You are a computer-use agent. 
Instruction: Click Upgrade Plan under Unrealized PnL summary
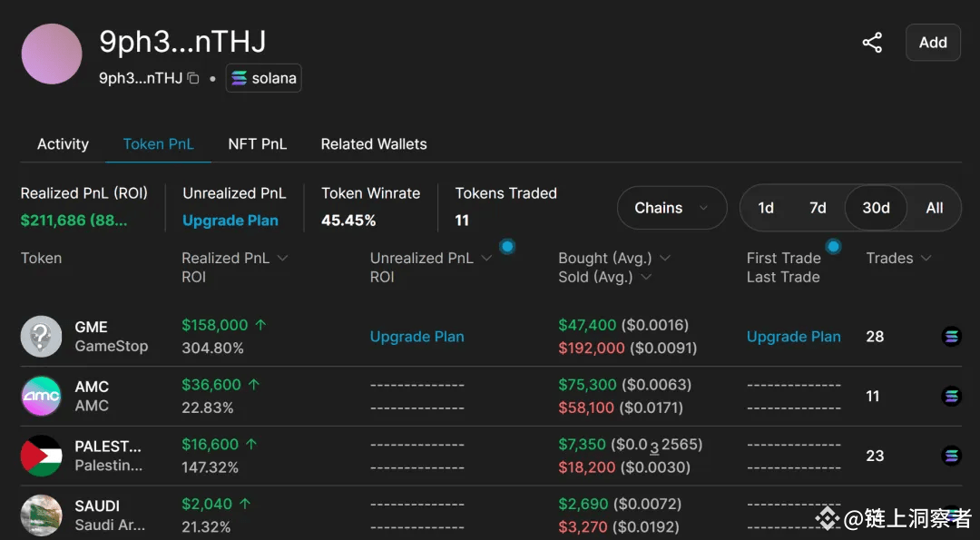click(230, 221)
